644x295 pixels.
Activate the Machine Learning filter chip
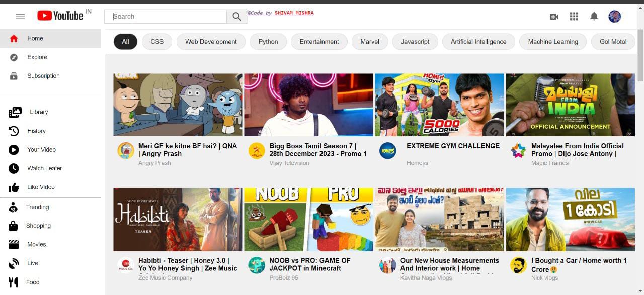click(x=552, y=42)
